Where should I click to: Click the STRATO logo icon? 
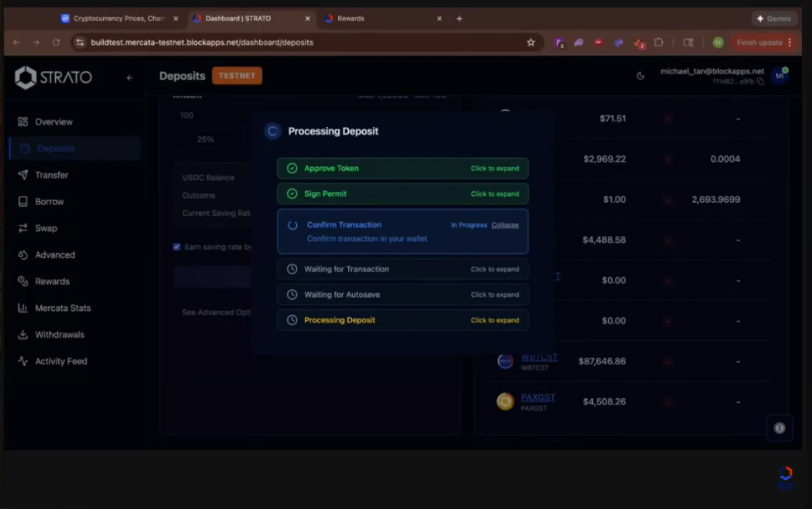click(x=26, y=78)
